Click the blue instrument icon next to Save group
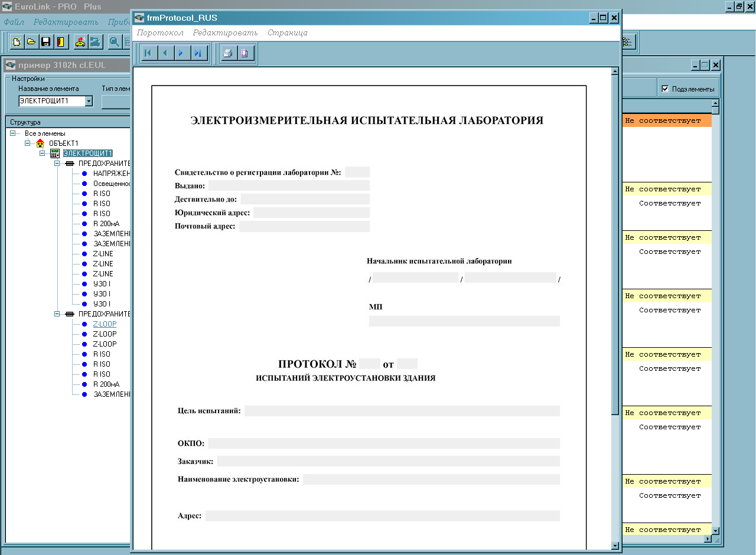Viewport: 756px width, 555px height. pos(94,42)
